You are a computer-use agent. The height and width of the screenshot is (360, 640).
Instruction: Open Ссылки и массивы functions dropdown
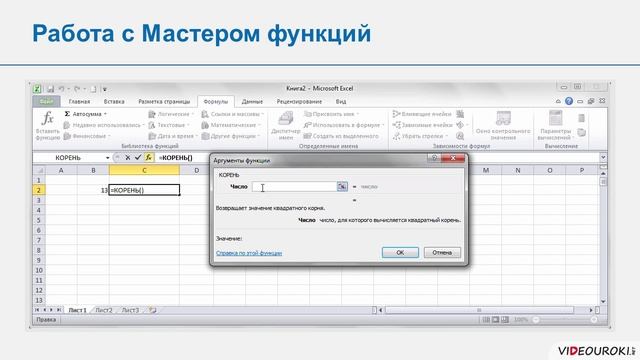point(232,114)
